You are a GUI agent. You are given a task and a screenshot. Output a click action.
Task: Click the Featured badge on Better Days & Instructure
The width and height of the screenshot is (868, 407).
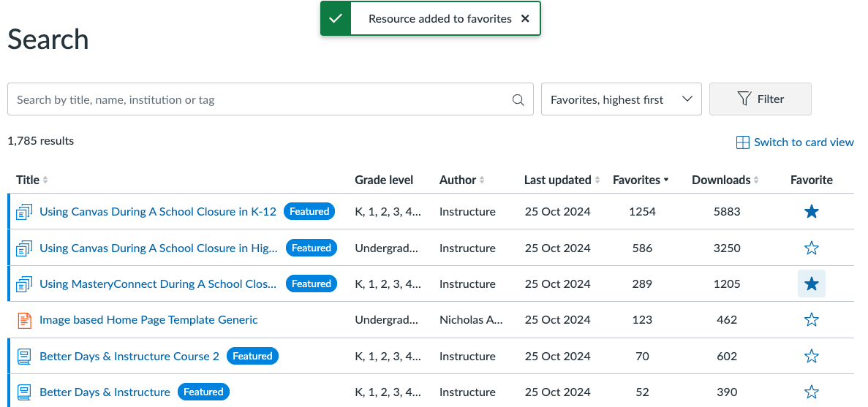pyautogui.click(x=203, y=392)
